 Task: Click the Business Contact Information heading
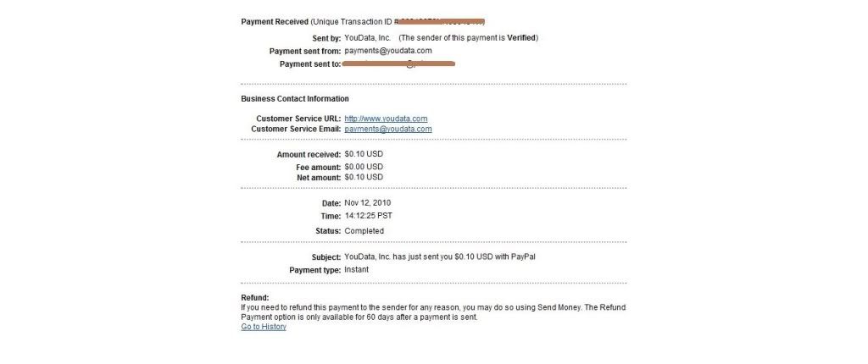tap(295, 99)
